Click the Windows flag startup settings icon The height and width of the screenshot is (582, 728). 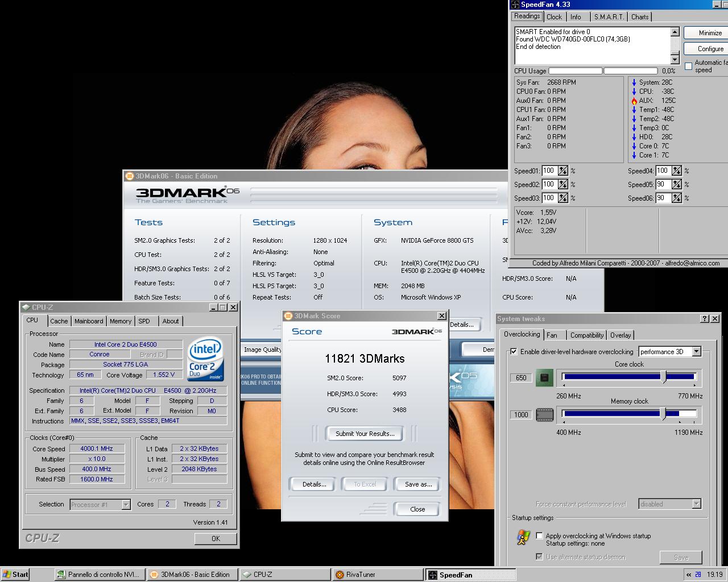(523, 538)
